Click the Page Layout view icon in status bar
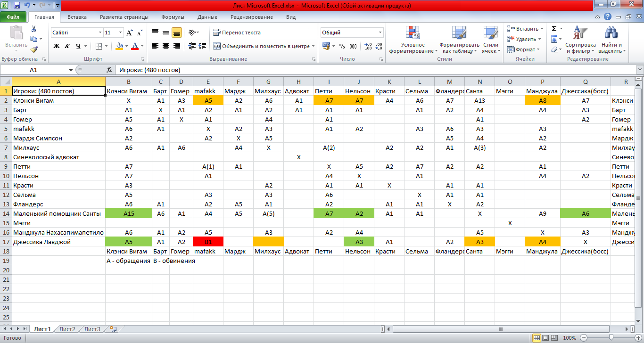The image size is (644, 343). point(546,338)
